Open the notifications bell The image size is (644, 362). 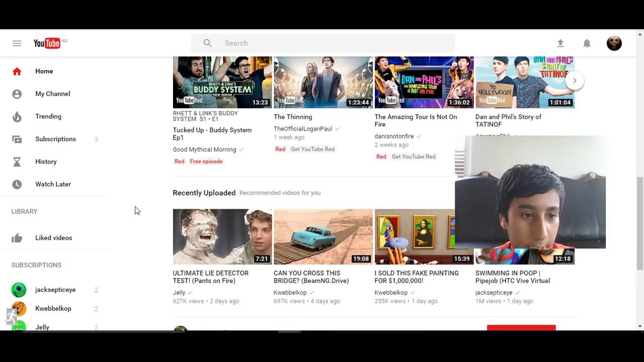click(587, 43)
